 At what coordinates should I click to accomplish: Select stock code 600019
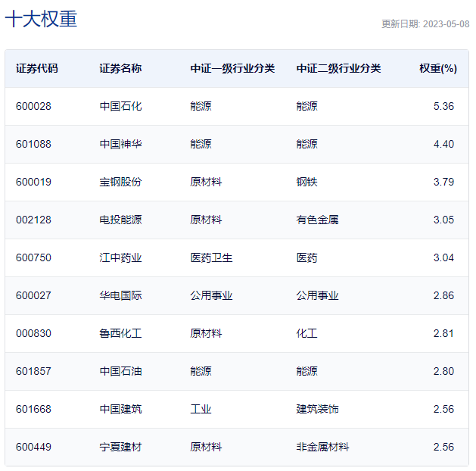pos(33,182)
